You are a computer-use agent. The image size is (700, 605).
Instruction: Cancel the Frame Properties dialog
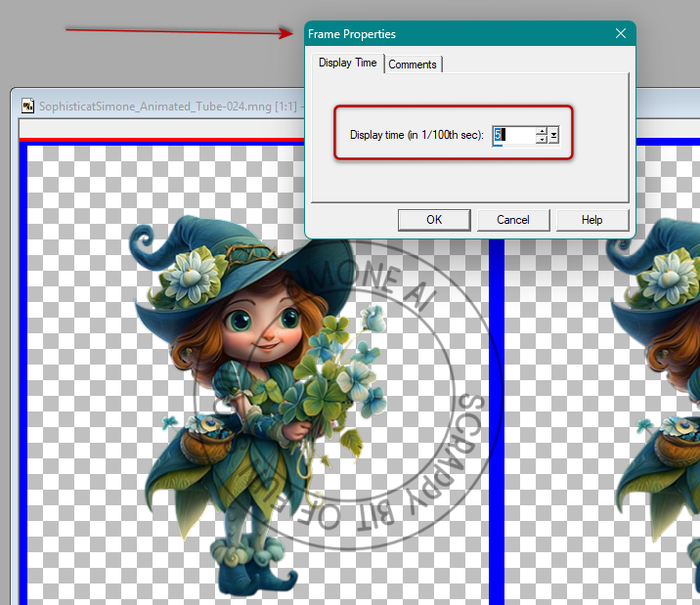click(x=513, y=220)
